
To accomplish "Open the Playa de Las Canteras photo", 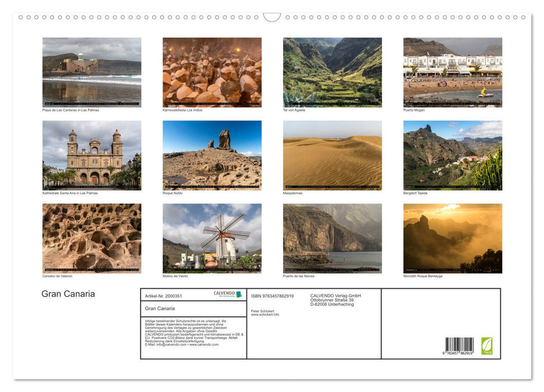I will (91, 72).
